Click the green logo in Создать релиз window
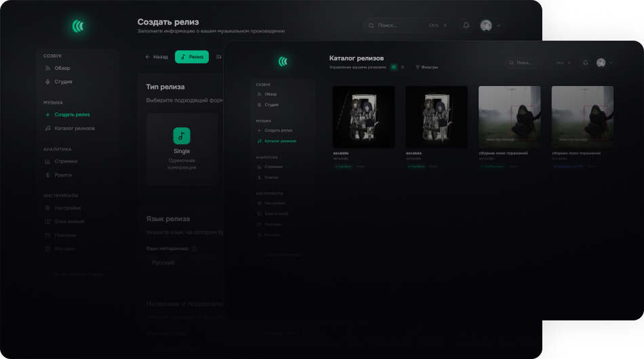 pos(78,26)
